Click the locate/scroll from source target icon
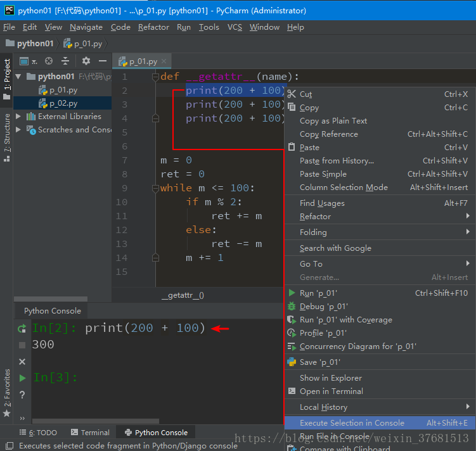The height and width of the screenshot is (451, 476). 49,61
